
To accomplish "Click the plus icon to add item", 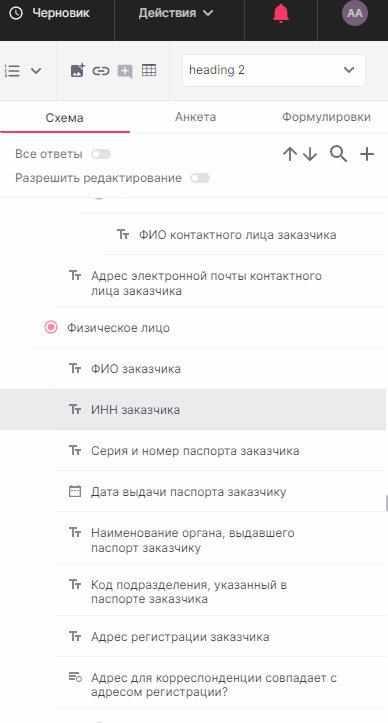I will (367, 154).
